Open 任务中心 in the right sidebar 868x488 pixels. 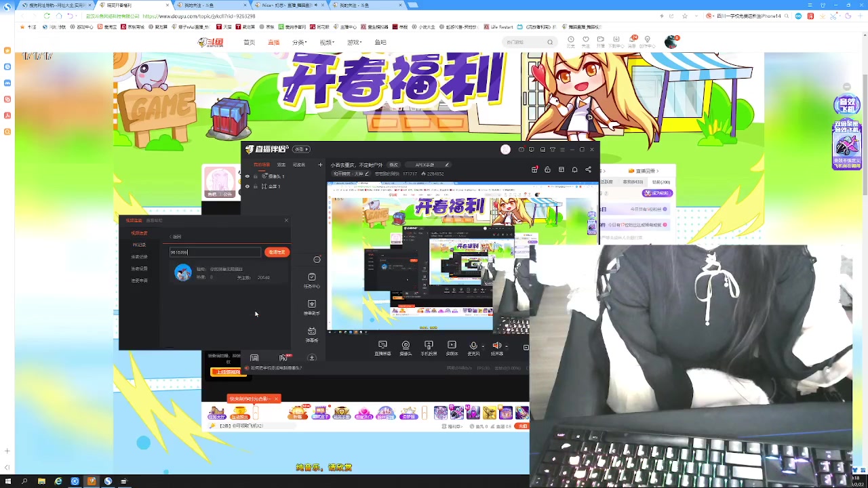312,277
